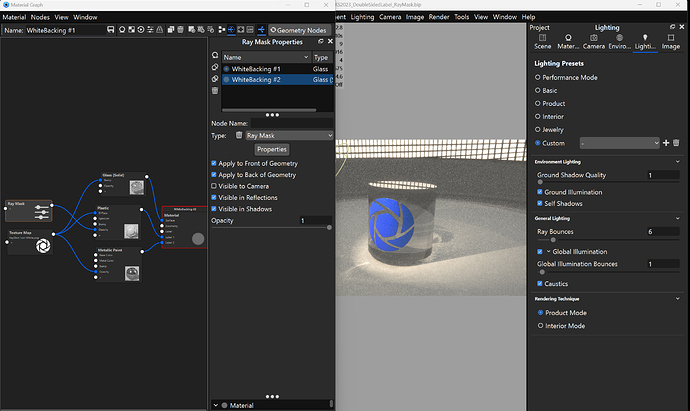Click the sliders icon in Material Graph toolbar
Viewport: 690px width, 411px height.
pyautogui.click(x=150, y=30)
